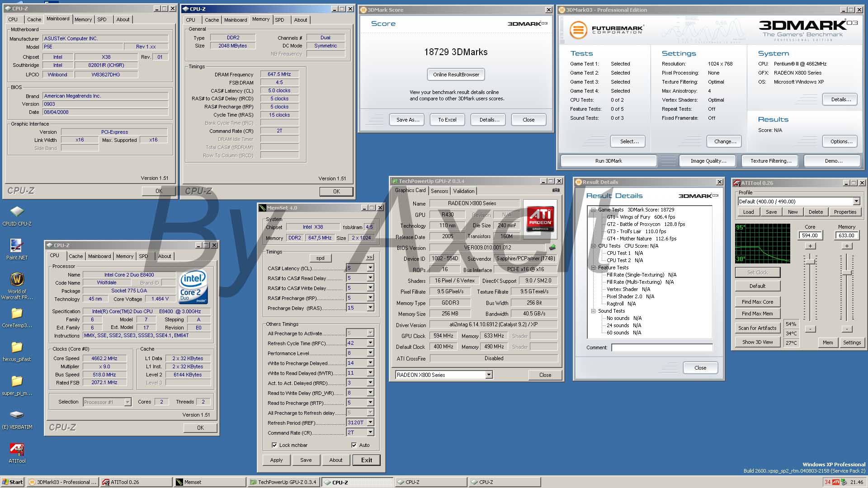Launch the ATITool desktop shortcut
Screen dimensions: 868x488
(x=17, y=453)
